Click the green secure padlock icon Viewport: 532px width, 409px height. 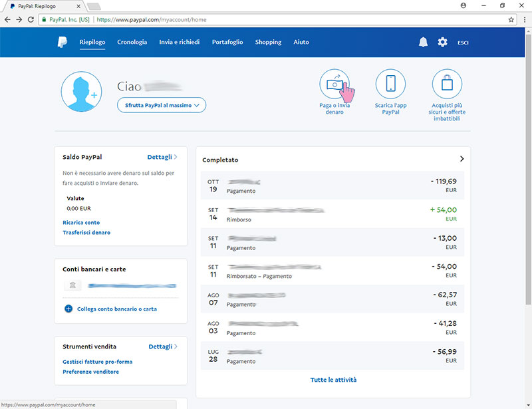(x=44, y=20)
